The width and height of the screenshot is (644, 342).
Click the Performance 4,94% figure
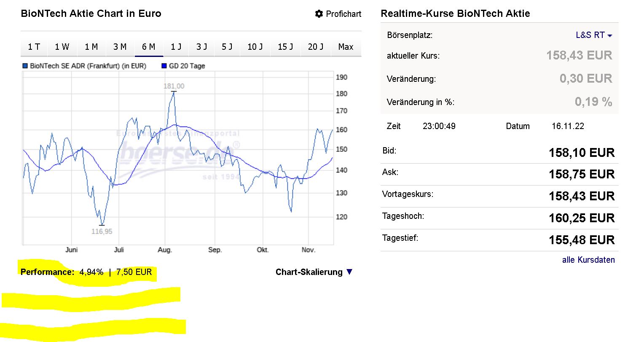pos(91,272)
